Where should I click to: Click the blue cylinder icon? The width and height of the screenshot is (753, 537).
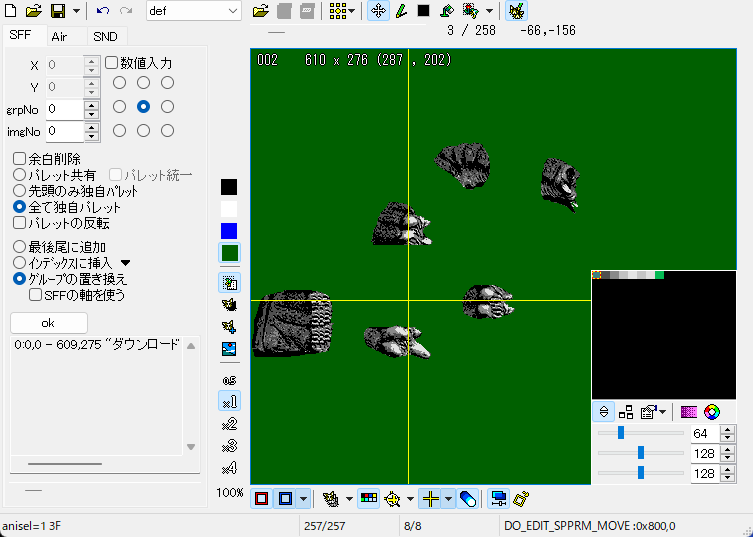point(467,499)
